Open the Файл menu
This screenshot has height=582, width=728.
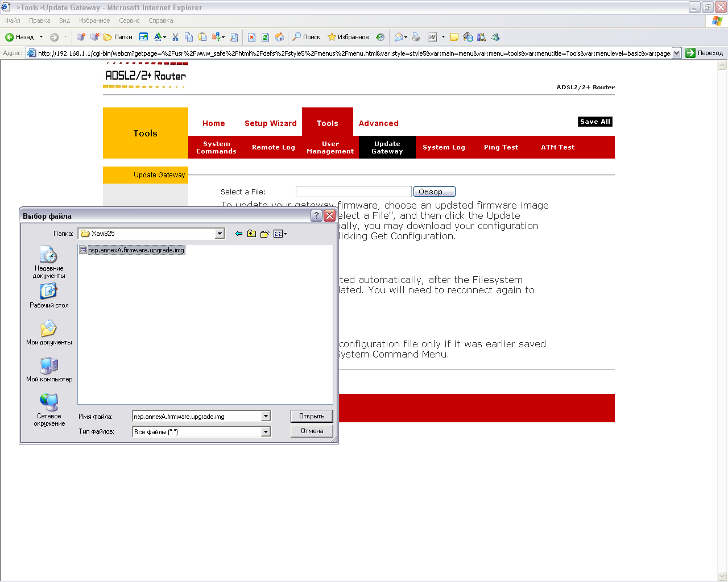click(x=13, y=20)
